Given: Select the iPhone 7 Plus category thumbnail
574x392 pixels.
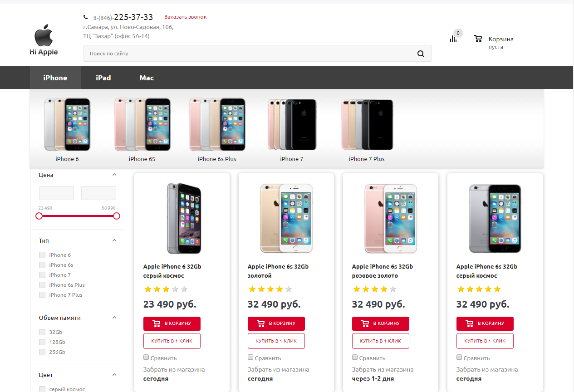Looking at the screenshot, I should tap(367, 125).
